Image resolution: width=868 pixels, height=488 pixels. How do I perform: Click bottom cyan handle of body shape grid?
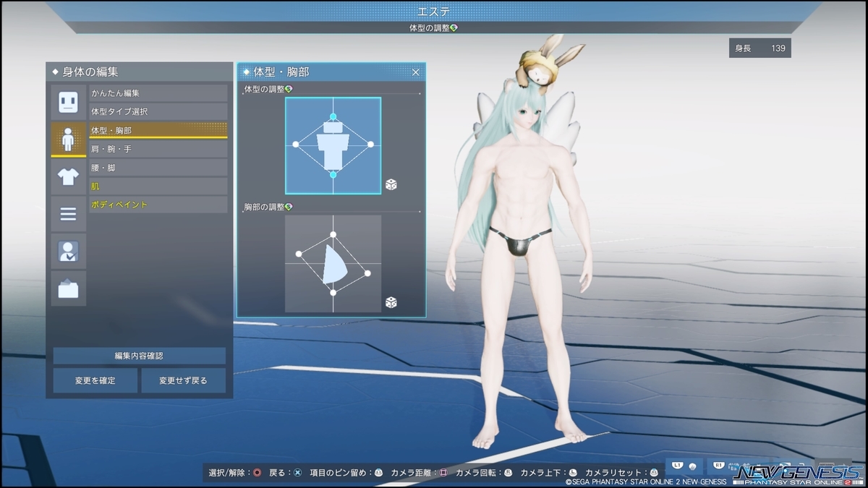pos(333,174)
